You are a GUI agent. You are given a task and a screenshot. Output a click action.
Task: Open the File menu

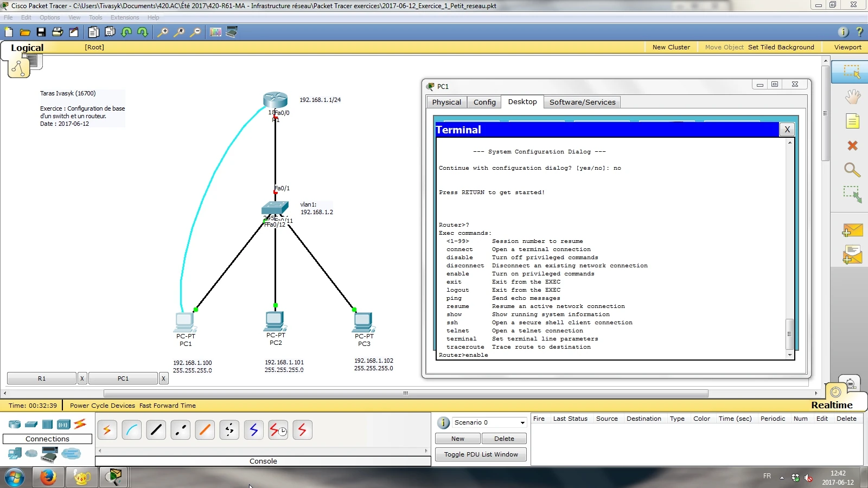[8, 17]
